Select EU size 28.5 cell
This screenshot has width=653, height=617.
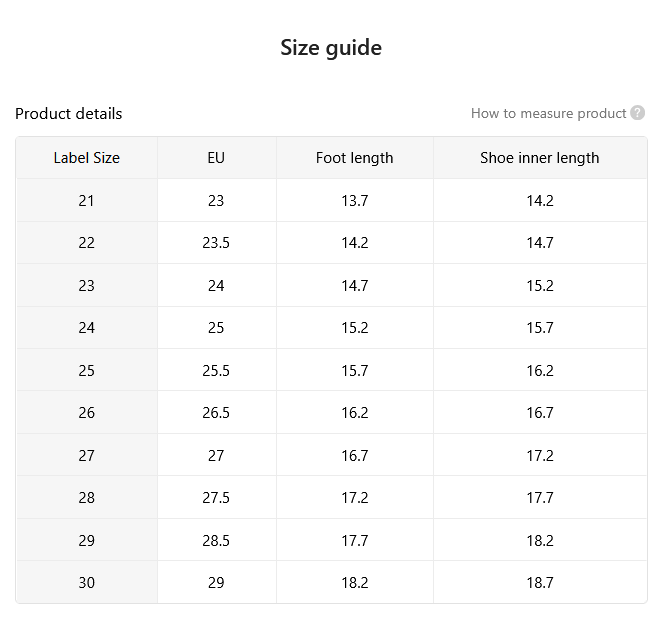[216, 540]
